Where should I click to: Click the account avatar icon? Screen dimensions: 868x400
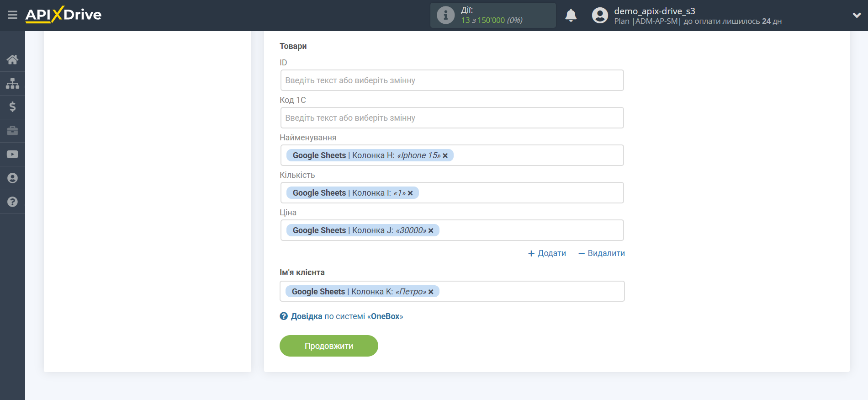[600, 16]
